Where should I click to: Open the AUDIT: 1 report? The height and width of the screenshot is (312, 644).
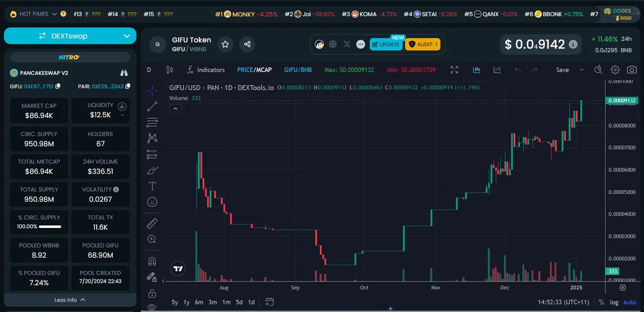423,44
